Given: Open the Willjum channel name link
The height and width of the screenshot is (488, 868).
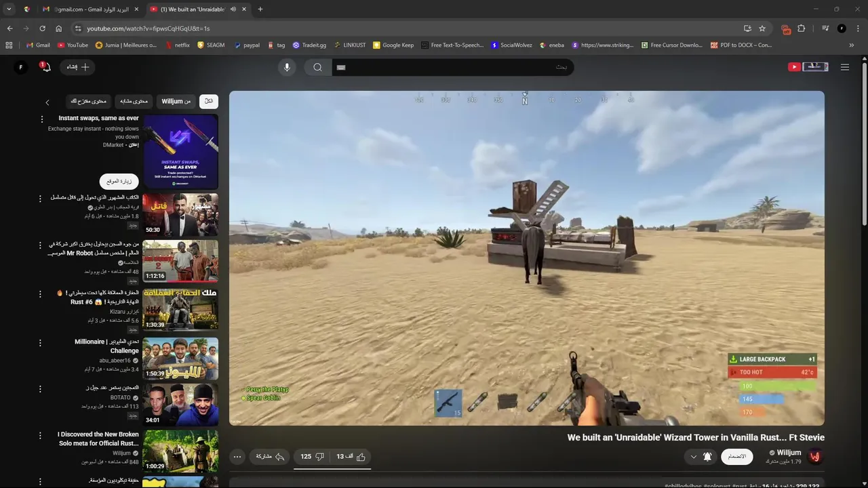Looking at the screenshot, I should point(789,452).
